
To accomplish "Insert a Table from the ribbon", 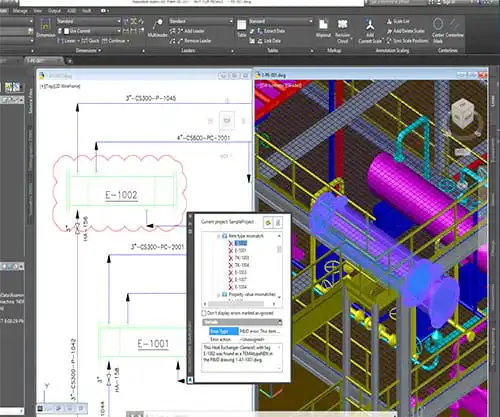I will tap(242, 28).
